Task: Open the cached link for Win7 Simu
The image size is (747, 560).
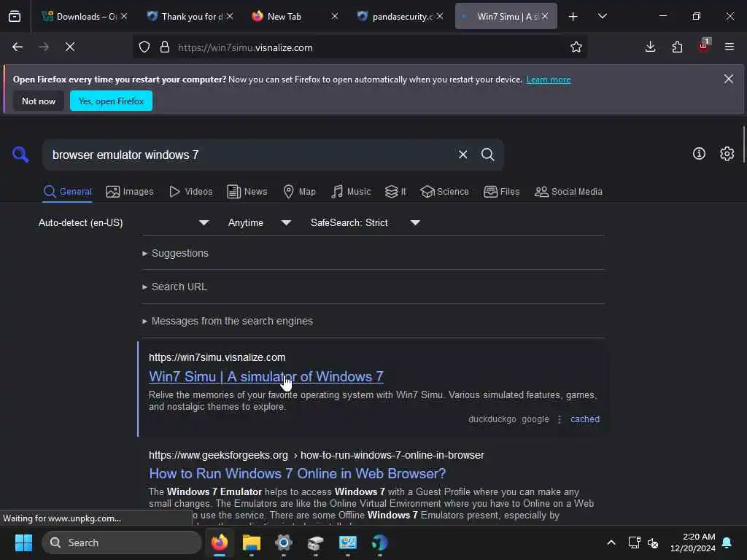Action: click(584, 419)
